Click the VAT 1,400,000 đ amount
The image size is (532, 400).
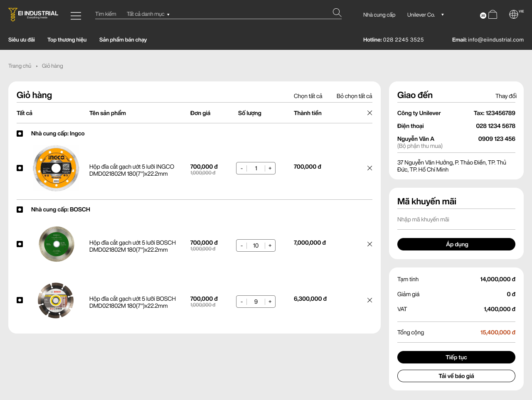click(500, 309)
